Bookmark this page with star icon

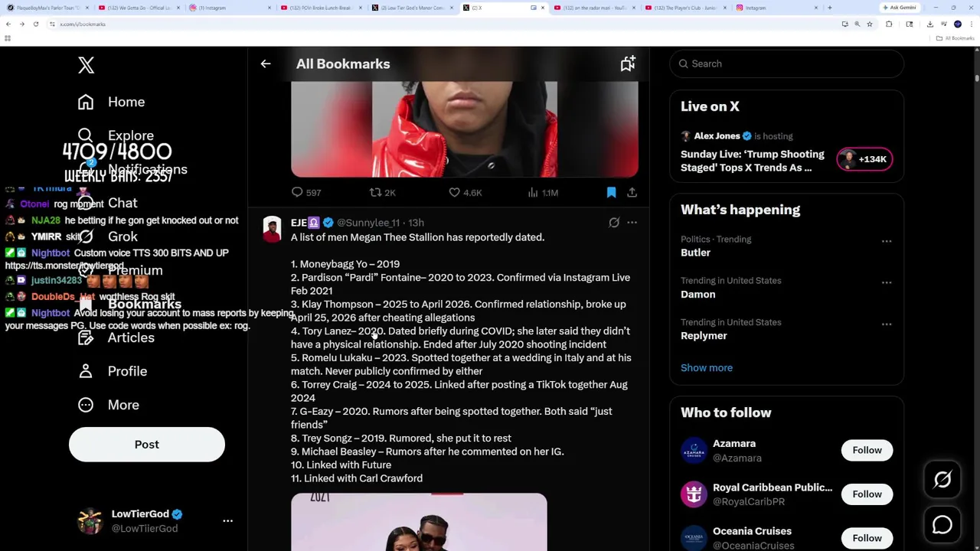[x=869, y=24]
